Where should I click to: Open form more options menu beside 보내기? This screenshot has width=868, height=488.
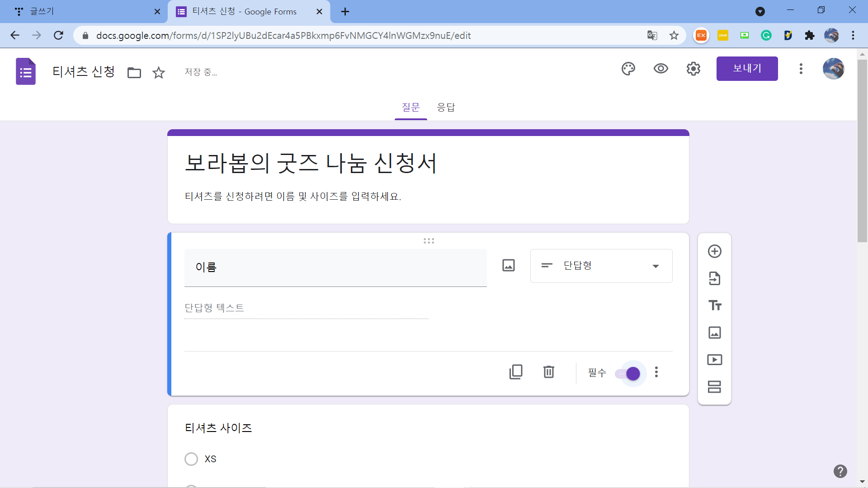point(801,69)
